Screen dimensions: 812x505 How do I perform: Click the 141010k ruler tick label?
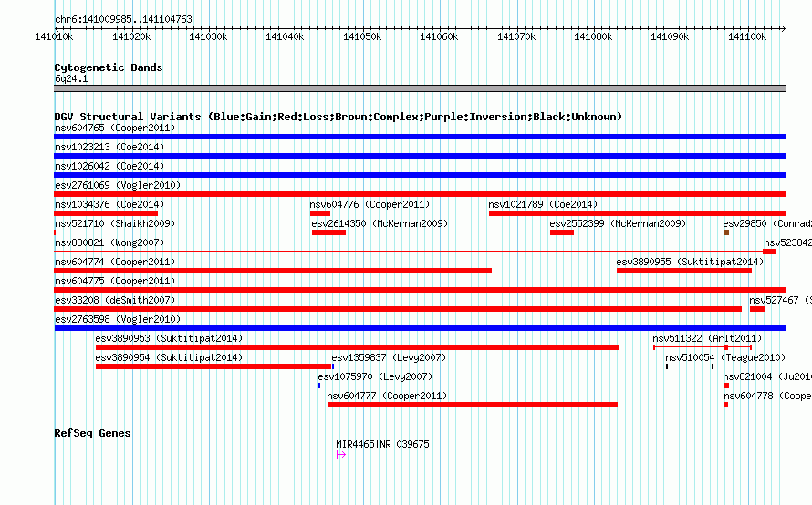pos(54,36)
